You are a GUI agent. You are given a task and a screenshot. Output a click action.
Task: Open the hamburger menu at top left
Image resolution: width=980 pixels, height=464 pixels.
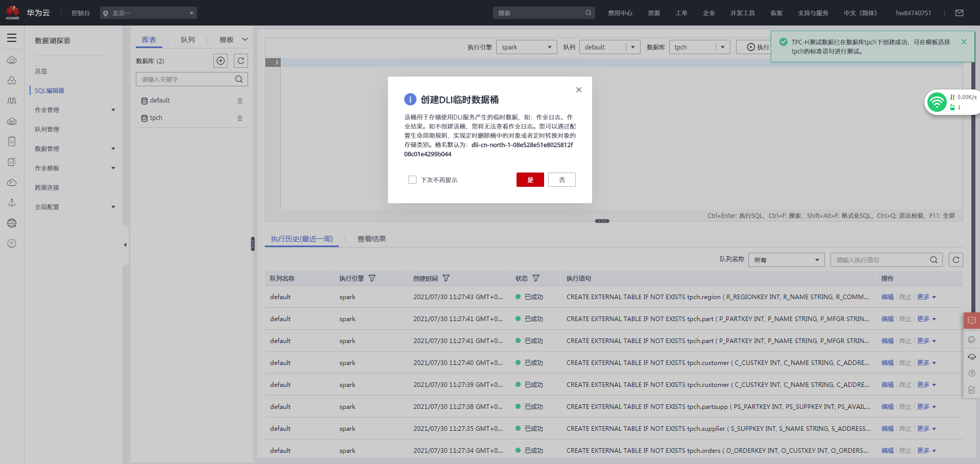pos(12,38)
